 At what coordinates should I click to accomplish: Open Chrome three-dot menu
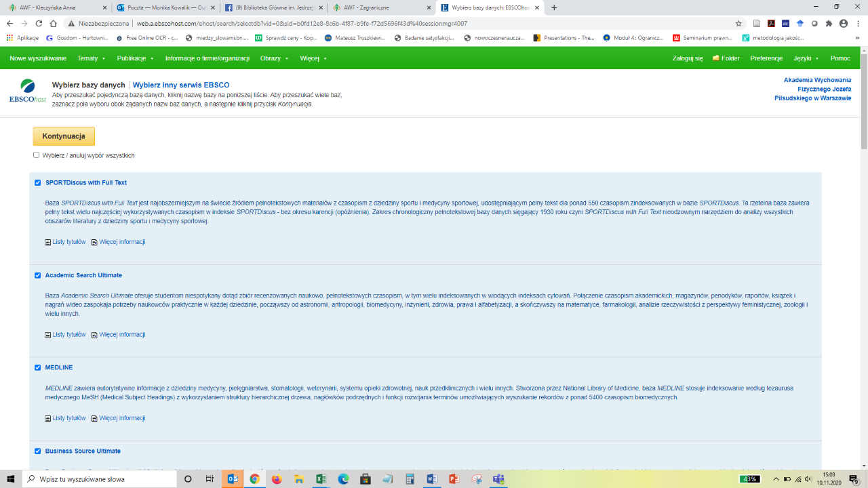tap(859, 23)
